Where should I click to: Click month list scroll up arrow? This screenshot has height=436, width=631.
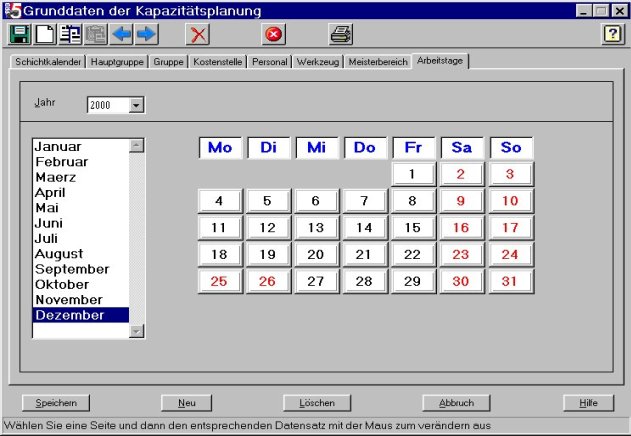click(137, 145)
